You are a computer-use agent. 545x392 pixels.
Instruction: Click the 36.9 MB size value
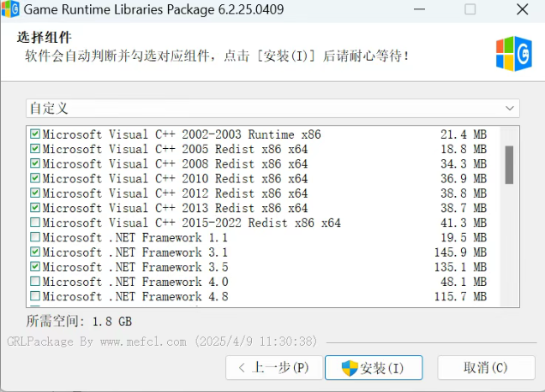pyautogui.click(x=464, y=179)
